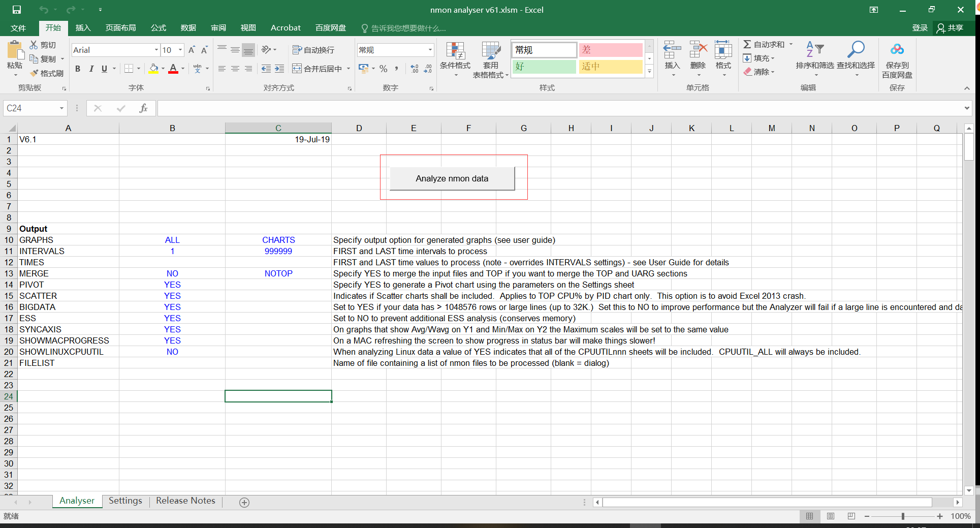Decrease font size with the small A icon
Screen dimensions: 980x528
click(x=204, y=50)
